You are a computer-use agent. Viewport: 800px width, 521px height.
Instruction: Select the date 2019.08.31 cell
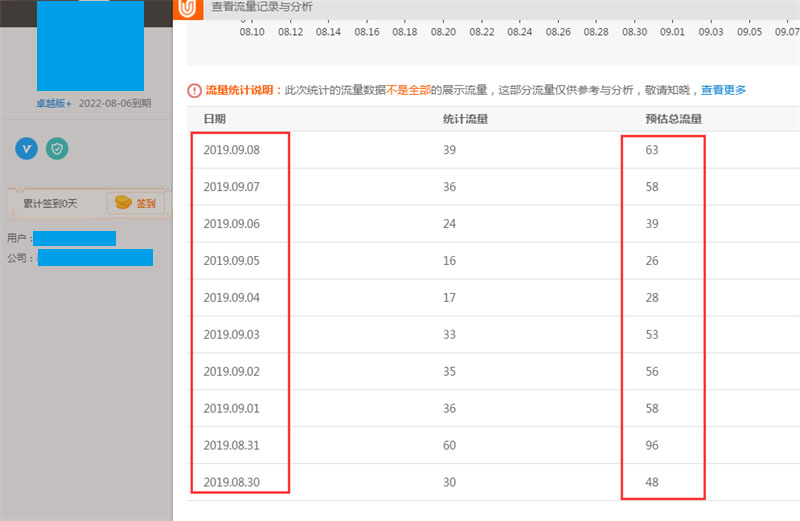(232, 445)
